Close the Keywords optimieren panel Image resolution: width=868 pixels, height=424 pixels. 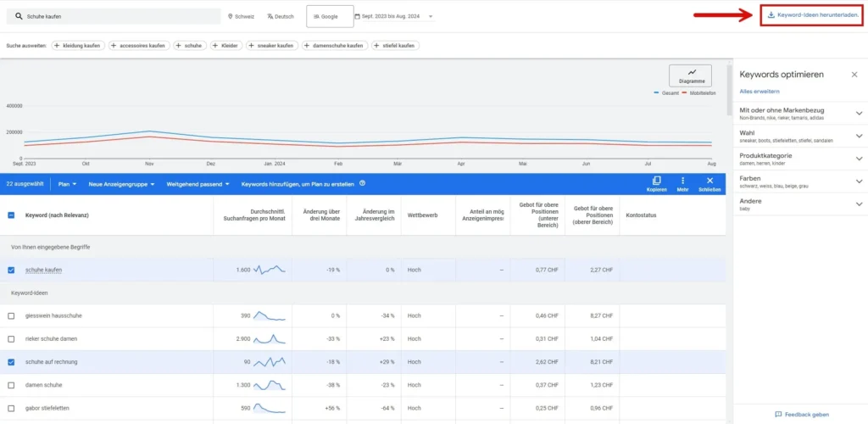pos(854,75)
